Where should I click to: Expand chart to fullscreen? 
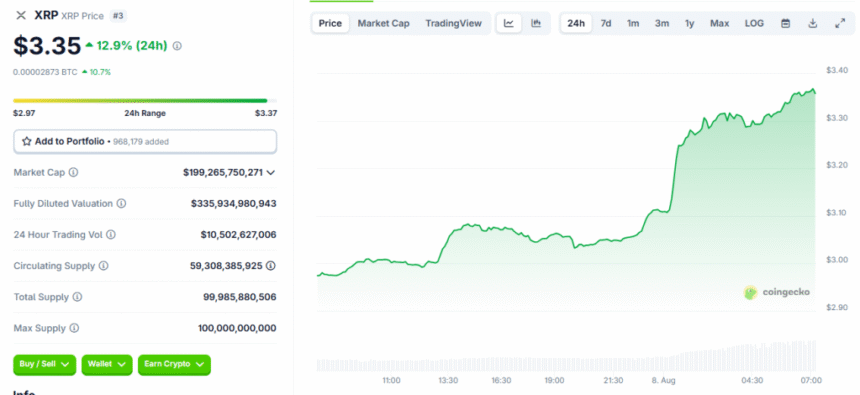click(840, 24)
